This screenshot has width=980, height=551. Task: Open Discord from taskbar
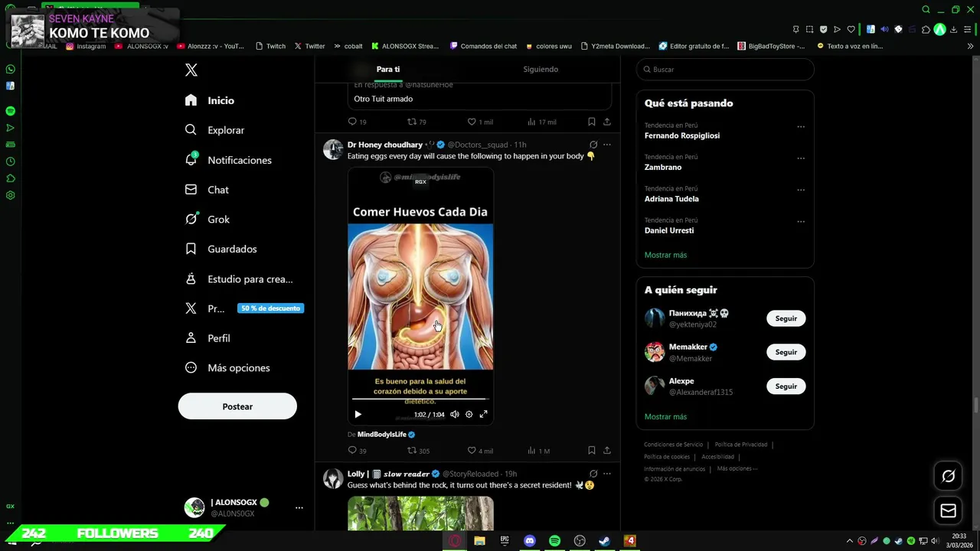[x=530, y=541]
